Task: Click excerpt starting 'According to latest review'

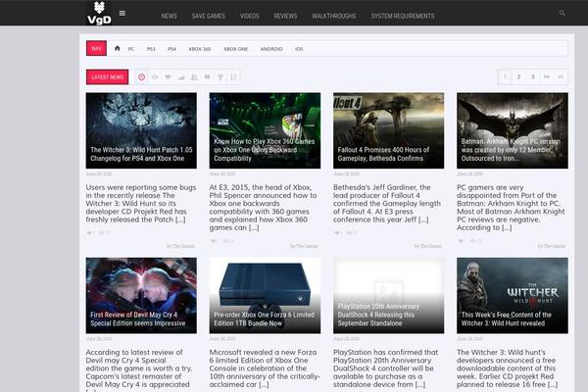Action: click(138, 369)
